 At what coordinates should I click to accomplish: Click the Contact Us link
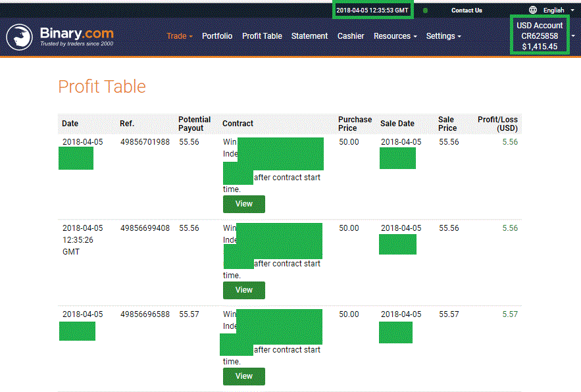pos(467,11)
